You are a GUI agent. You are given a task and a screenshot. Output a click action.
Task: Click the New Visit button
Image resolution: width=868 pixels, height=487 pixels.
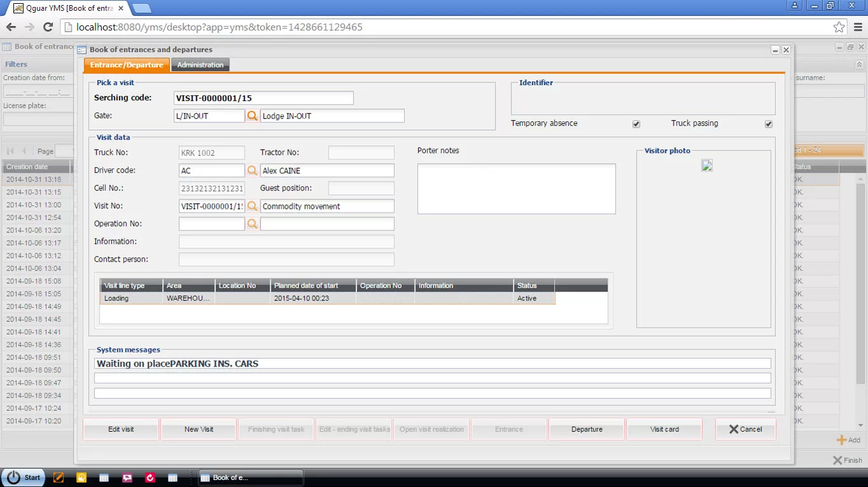click(198, 429)
